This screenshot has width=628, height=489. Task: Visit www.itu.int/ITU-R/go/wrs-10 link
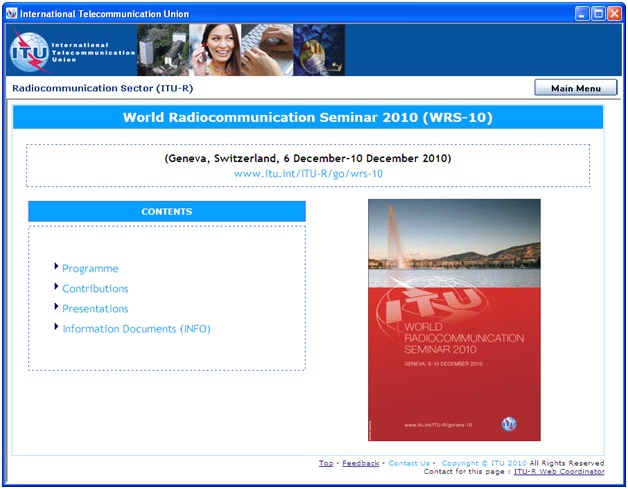click(308, 174)
